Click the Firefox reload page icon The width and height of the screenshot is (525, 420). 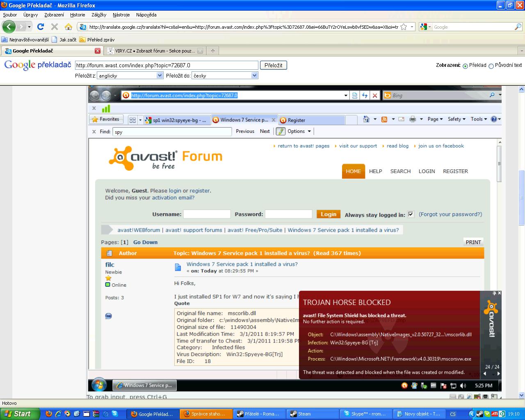(x=40, y=27)
